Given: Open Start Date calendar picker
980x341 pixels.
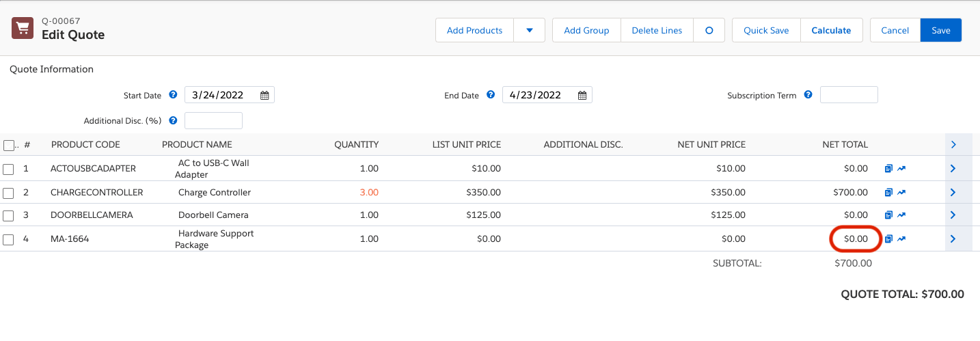Looking at the screenshot, I should click(264, 96).
